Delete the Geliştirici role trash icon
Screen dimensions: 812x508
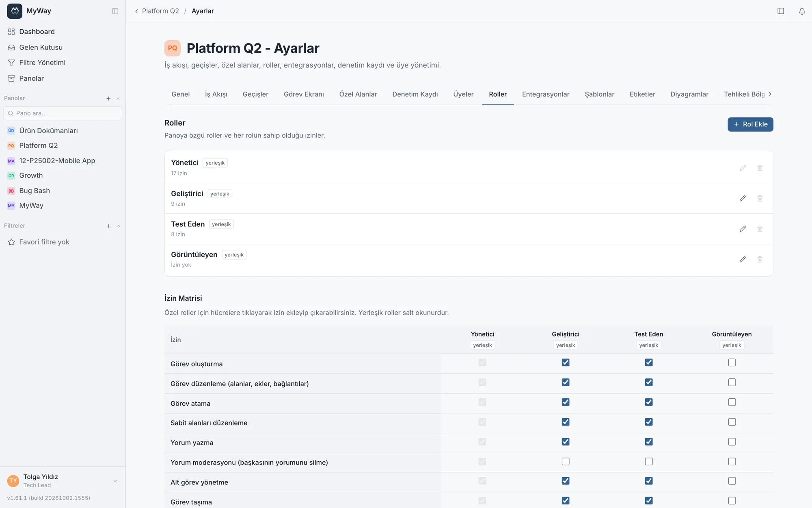[760, 198]
